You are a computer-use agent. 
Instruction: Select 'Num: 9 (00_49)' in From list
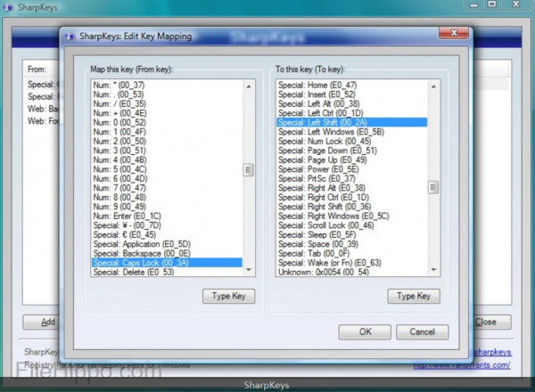(168, 207)
